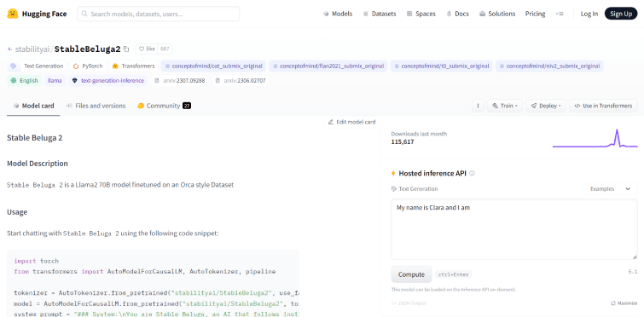Click the 687 likes count
The image size is (644, 317).
pos(165,49)
